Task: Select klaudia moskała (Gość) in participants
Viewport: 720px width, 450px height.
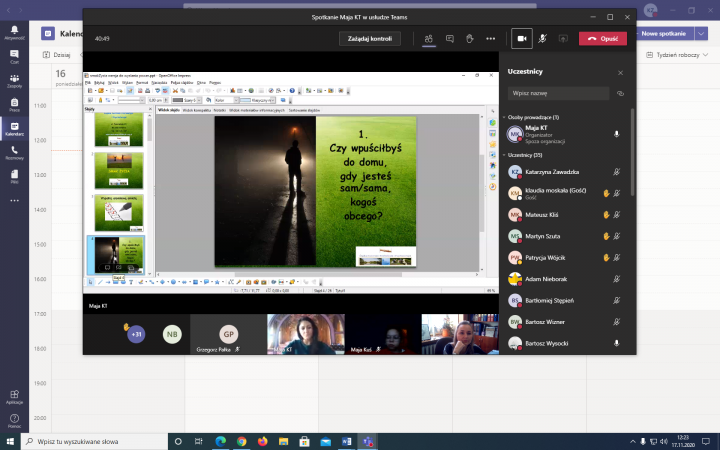Action: [x=565, y=193]
